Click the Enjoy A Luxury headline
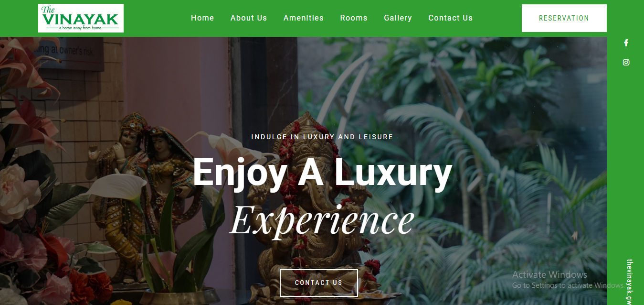Screen dimensions: 644x305 pos(322,172)
